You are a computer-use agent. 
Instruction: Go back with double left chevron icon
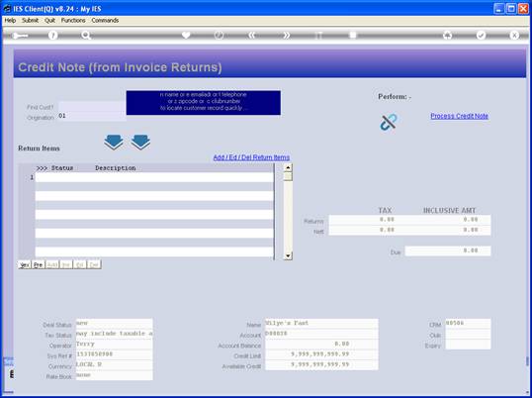[x=252, y=36]
